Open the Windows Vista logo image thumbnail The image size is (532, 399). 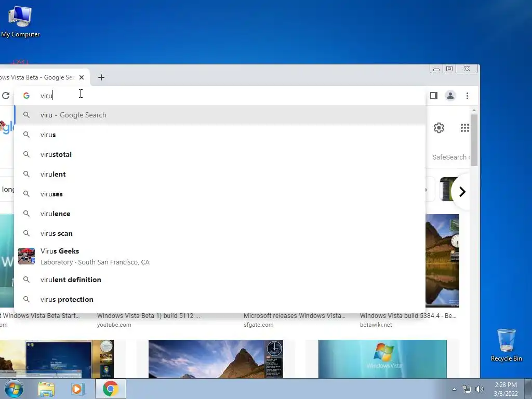(x=382, y=359)
